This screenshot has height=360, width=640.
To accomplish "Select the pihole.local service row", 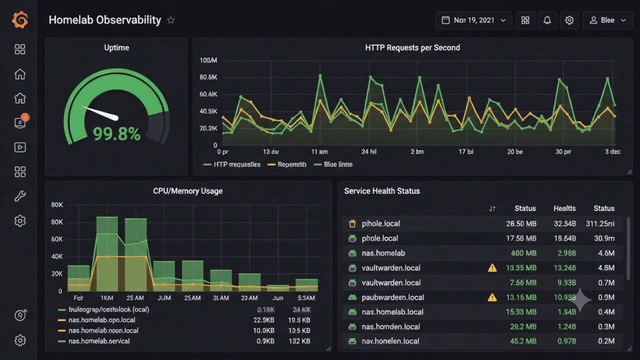I will tap(483, 224).
